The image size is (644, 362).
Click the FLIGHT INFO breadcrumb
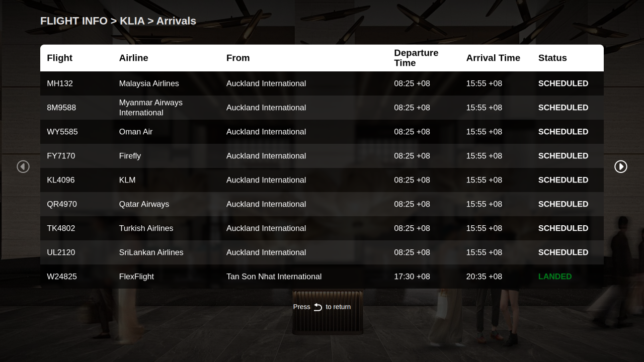point(73,21)
